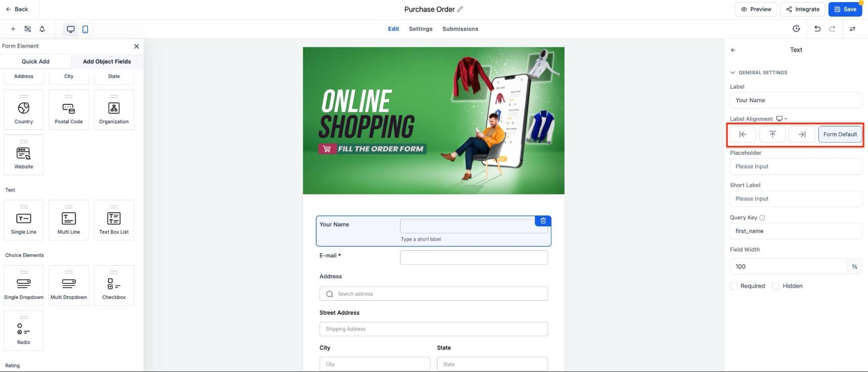The height and width of the screenshot is (372, 868).
Task: Select desktop view icon
Action: [70, 29]
